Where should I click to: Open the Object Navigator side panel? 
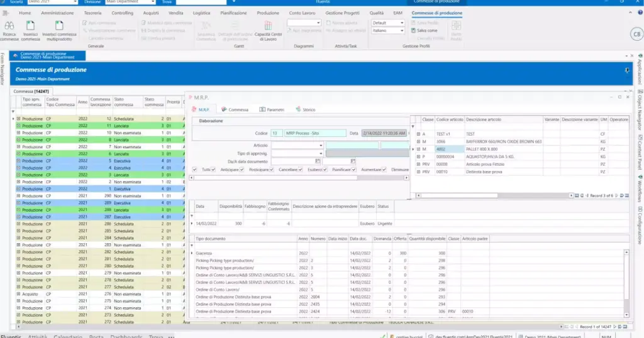pos(640,109)
